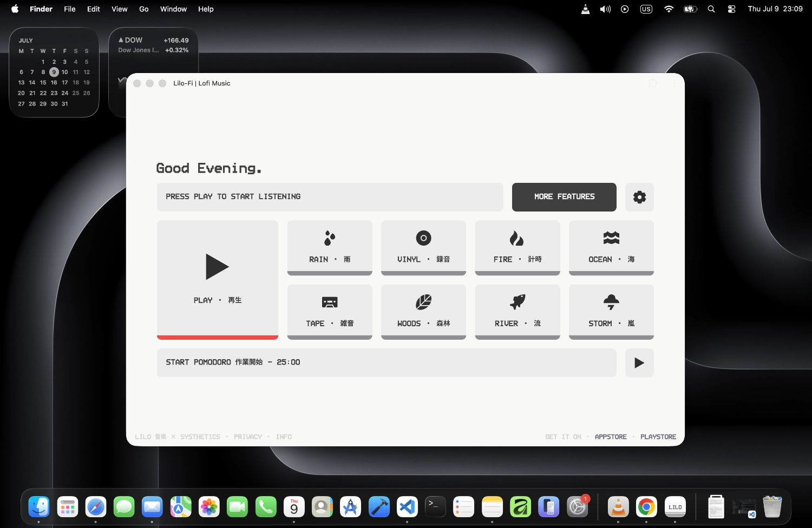Open Reminders from the dock
Viewport: 812px width, 528px height.
click(464, 507)
